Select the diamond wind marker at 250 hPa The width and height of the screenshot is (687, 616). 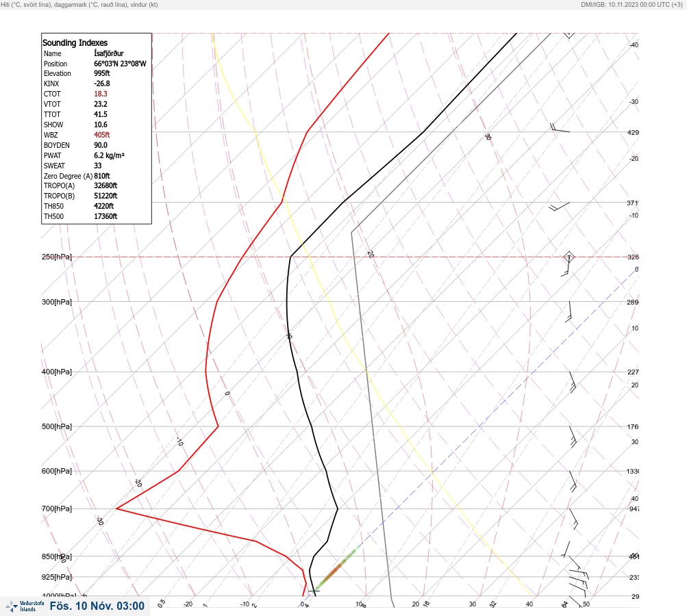(x=569, y=257)
